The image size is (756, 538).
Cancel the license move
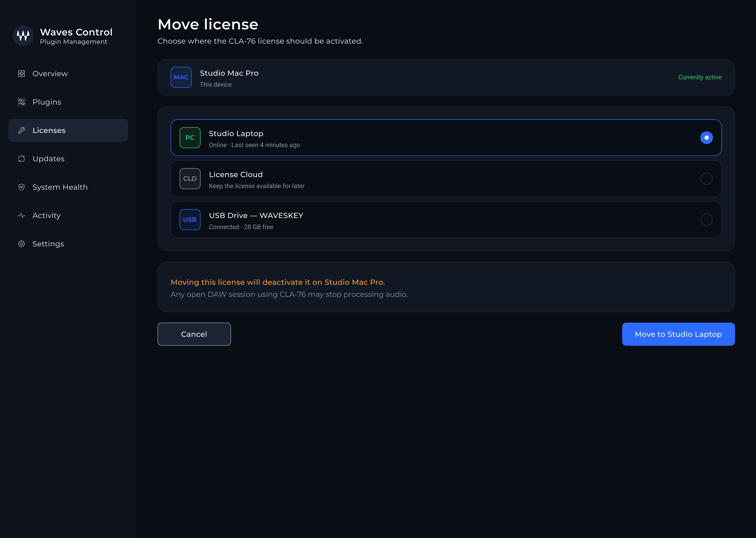(194, 334)
